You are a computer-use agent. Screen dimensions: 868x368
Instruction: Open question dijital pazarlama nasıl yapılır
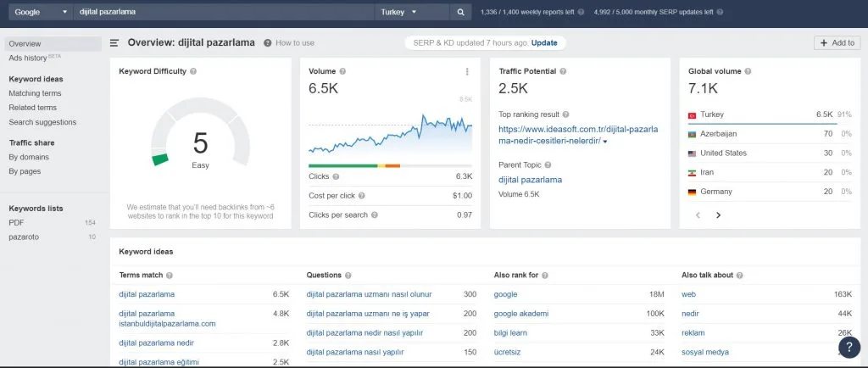pyautogui.click(x=355, y=352)
